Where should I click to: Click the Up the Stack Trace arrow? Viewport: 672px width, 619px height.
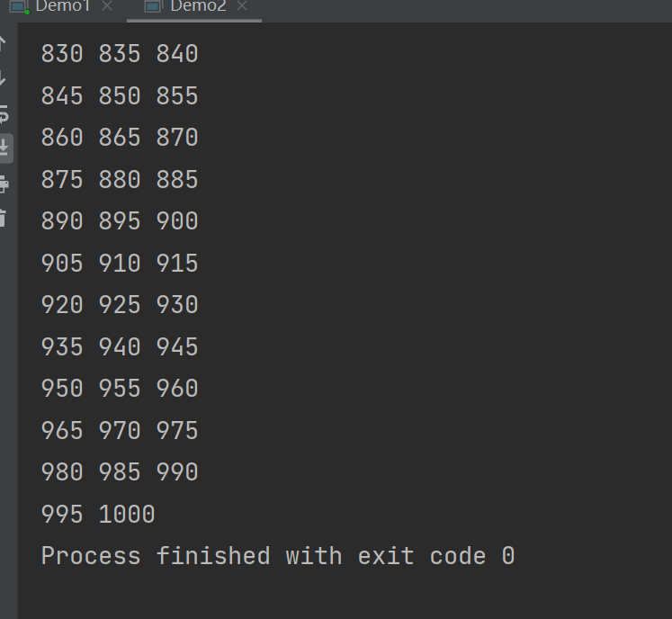click(3, 43)
